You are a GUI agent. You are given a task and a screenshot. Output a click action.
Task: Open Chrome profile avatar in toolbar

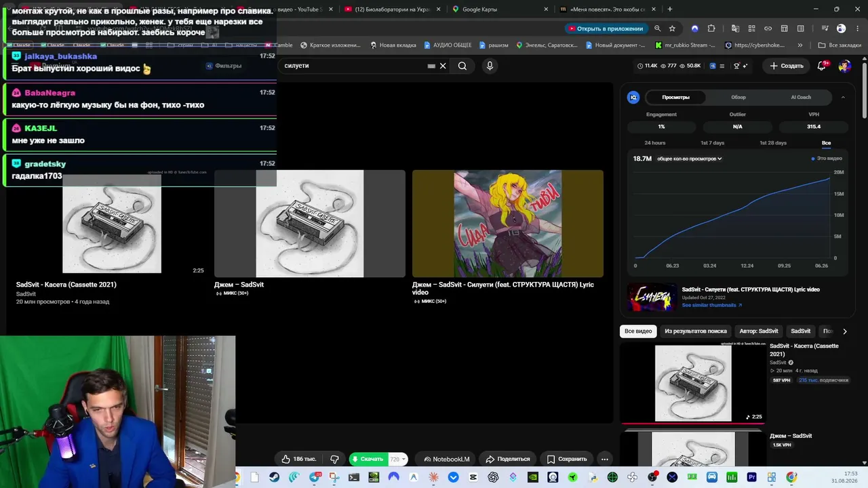click(x=841, y=28)
